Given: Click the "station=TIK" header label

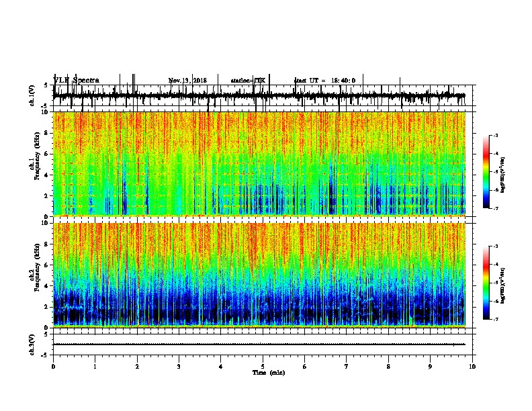Looking at the screenshot, I should (248, 81).
